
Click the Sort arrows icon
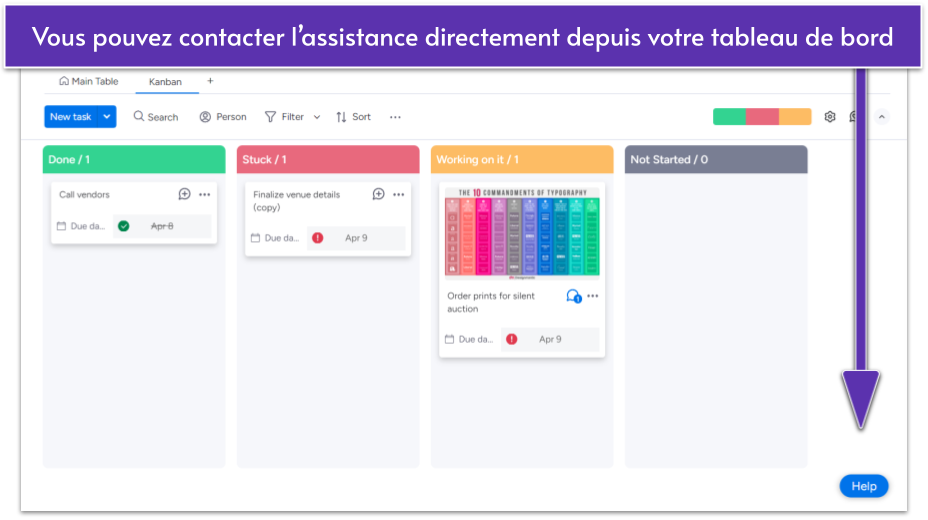341,117
